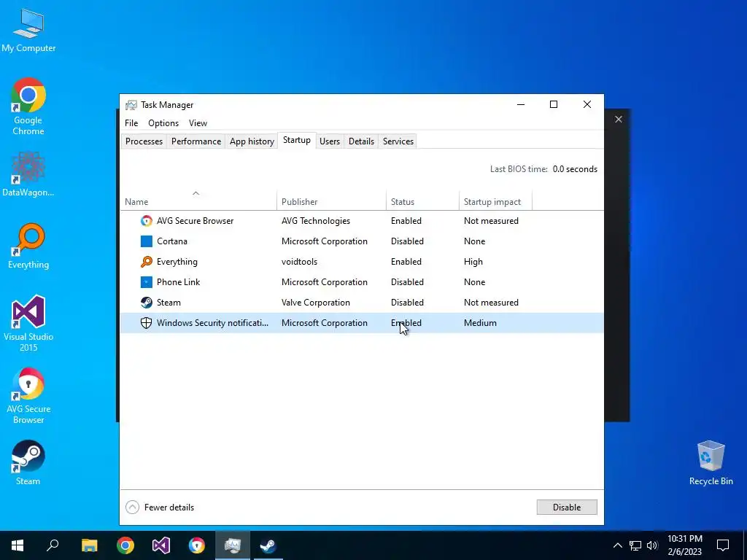This screenshot has width=747, height=560.
Task: Switch to the Details tab
Action: 361,141
